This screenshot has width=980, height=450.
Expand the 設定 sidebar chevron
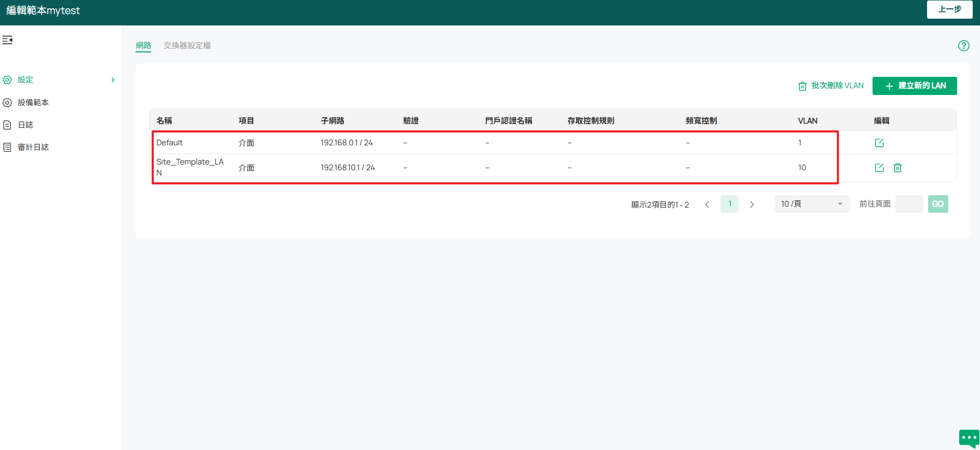click(x=113, y=80)
